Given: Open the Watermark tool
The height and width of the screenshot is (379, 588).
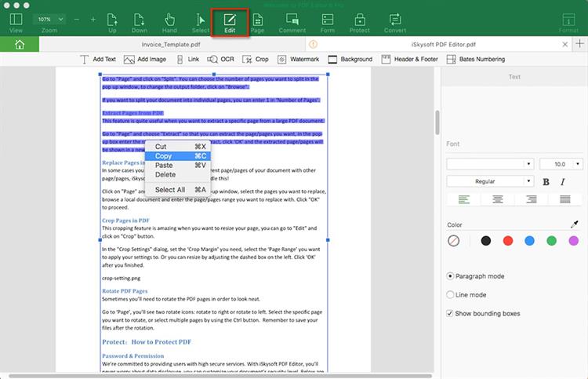Looking at the screenshot, I should tap(298, 60).
